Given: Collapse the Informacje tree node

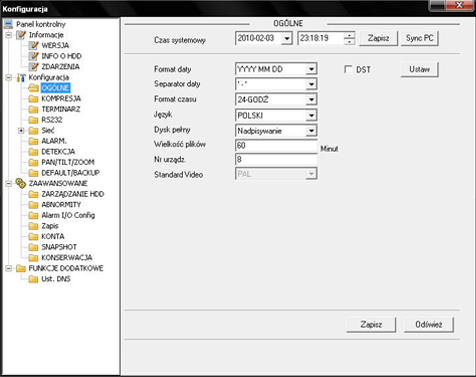Looking at the screenshot, I should [x=9, y=35].
